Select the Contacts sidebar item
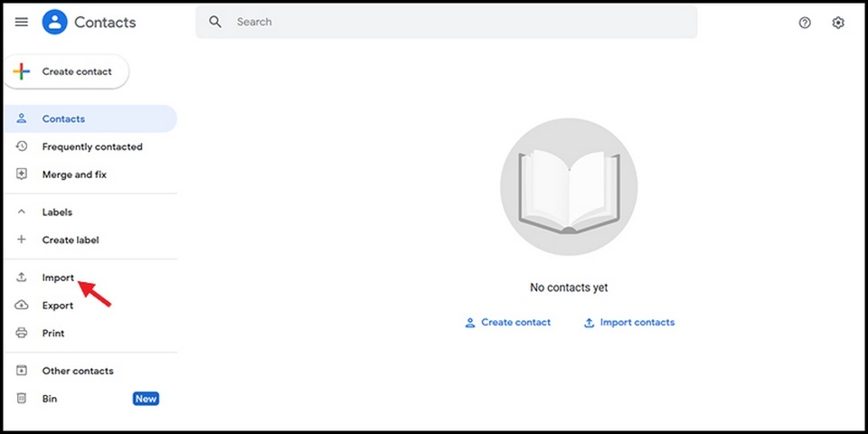 click(x=90, y=118)
